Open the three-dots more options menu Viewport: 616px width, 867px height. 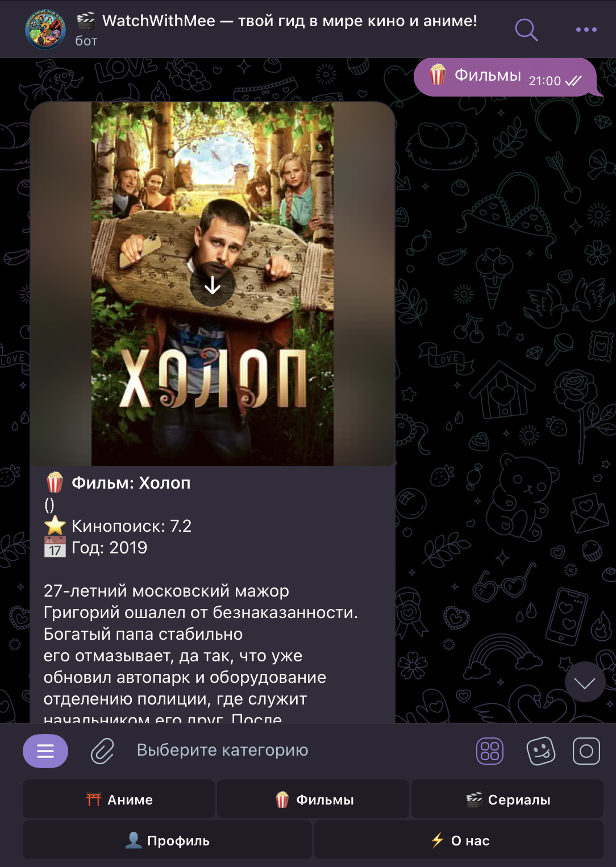point(586,30)
